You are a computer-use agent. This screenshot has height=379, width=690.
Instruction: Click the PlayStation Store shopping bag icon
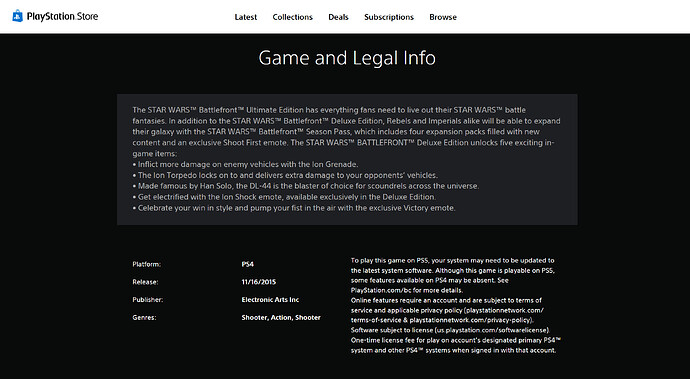[x=17, y=16]
